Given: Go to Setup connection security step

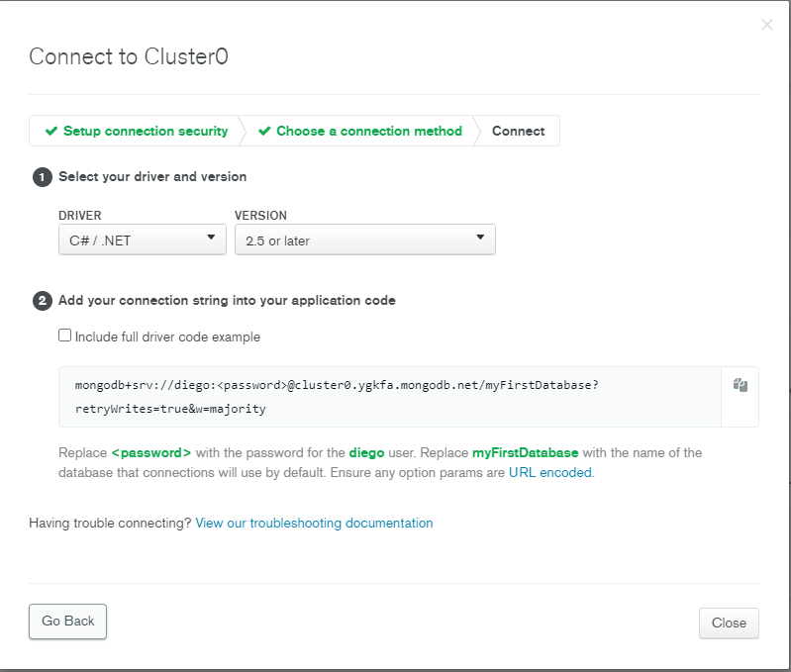Looking at the screenshot, I should (x=137, y=131).
